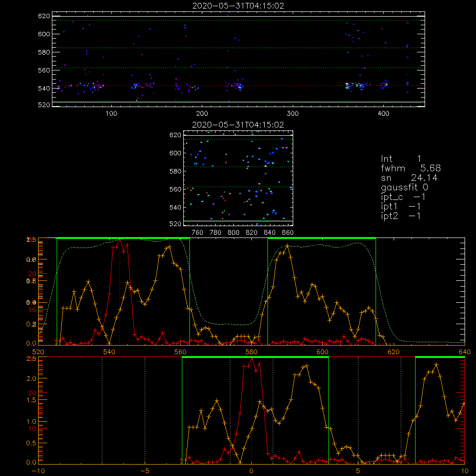The image size is (476, 476).
Task: Click the red peak top in bottom plot
Action: [252, 359]
